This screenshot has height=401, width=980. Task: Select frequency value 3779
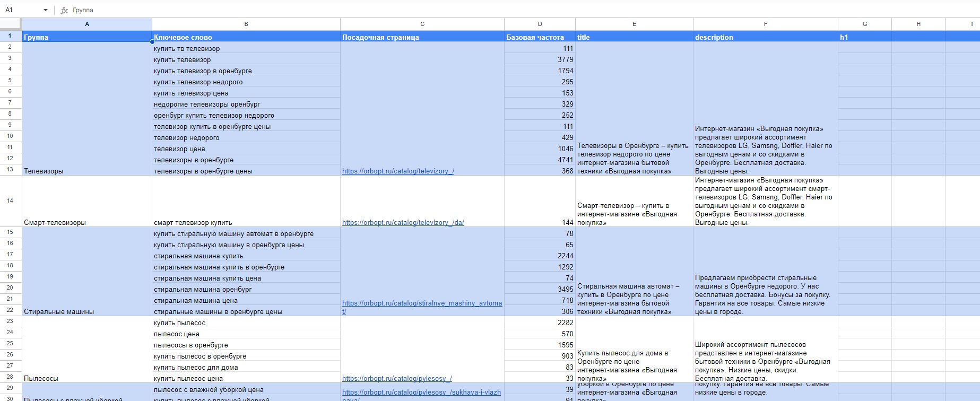(540, 59)
